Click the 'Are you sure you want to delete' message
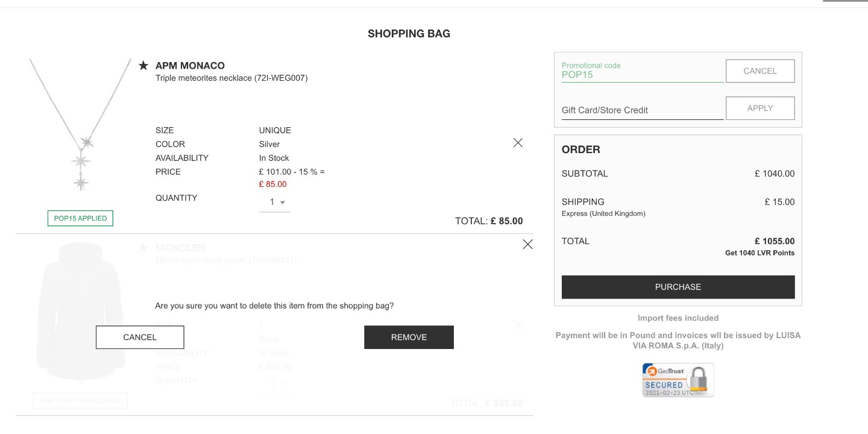Viewport: 868px width, 434px height. point(274,306)
